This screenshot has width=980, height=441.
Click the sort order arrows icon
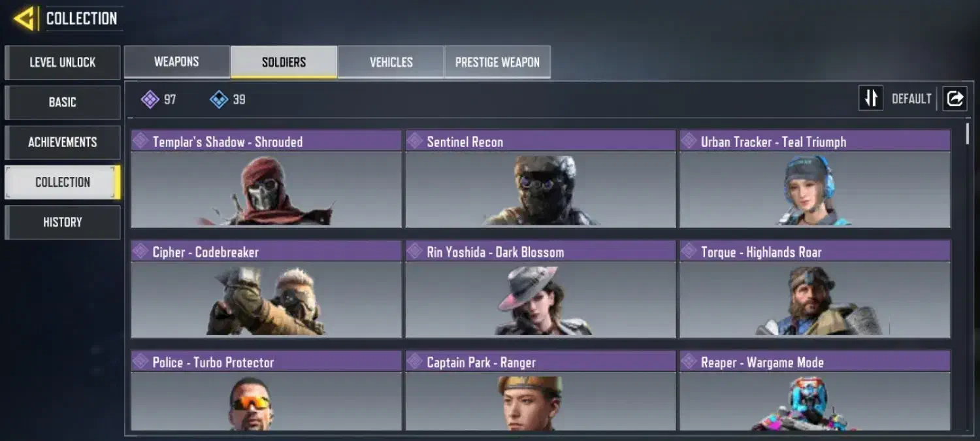[870, 99]
